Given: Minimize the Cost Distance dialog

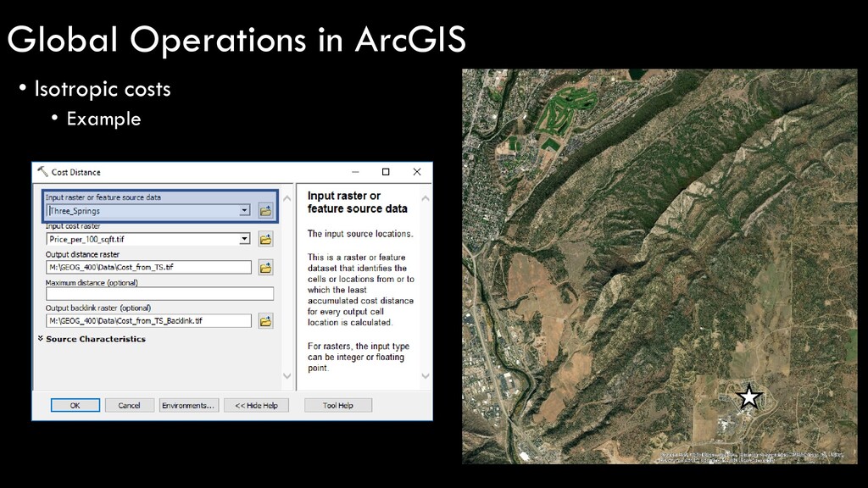Looking at the screenshot, I should pos(355,172).
